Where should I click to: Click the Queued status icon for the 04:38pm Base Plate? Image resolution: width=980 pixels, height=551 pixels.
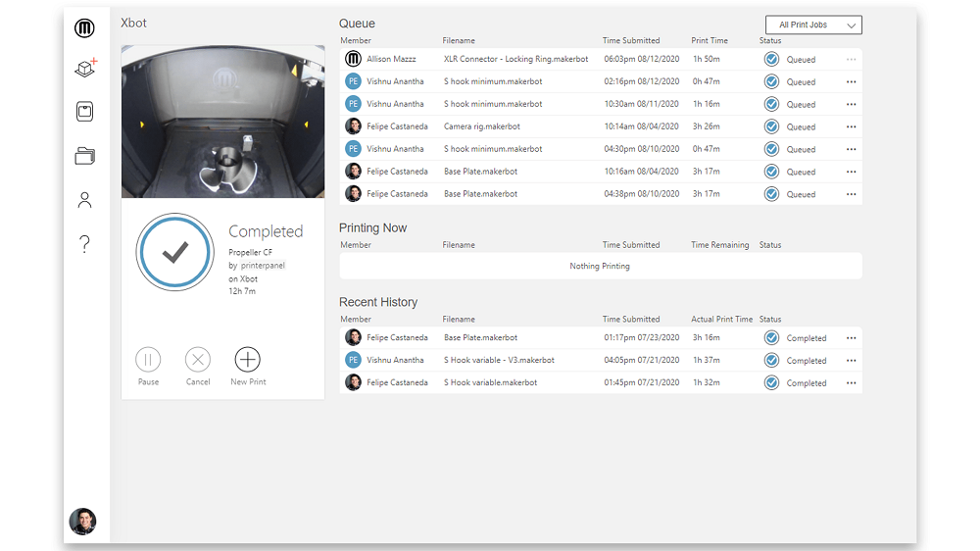(772, 194)
